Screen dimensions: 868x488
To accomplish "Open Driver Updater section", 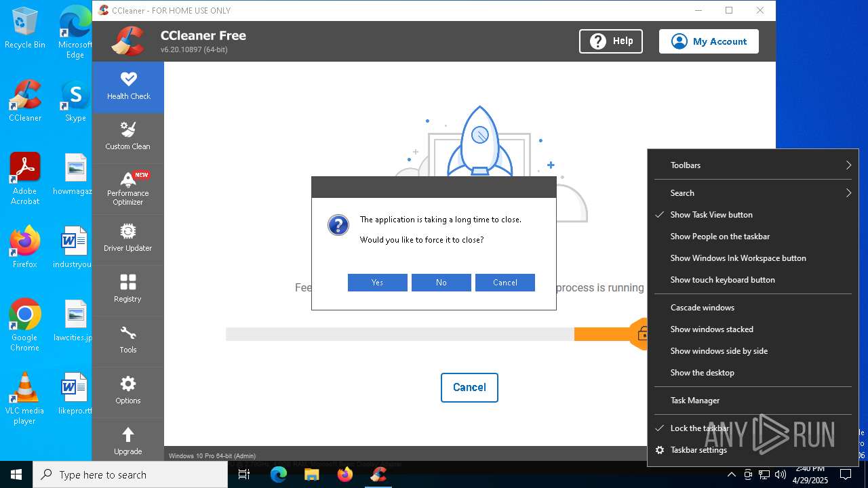I will 128,239.
